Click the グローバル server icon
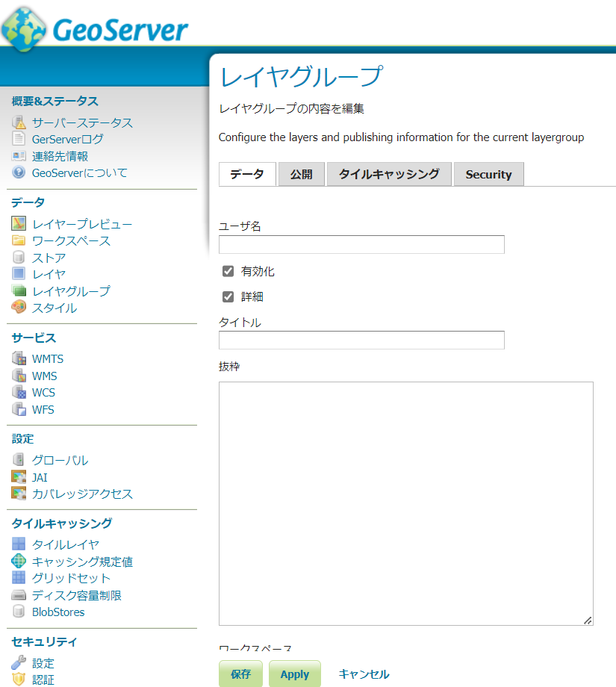This screenshot has width=616, height=687. 19,459
